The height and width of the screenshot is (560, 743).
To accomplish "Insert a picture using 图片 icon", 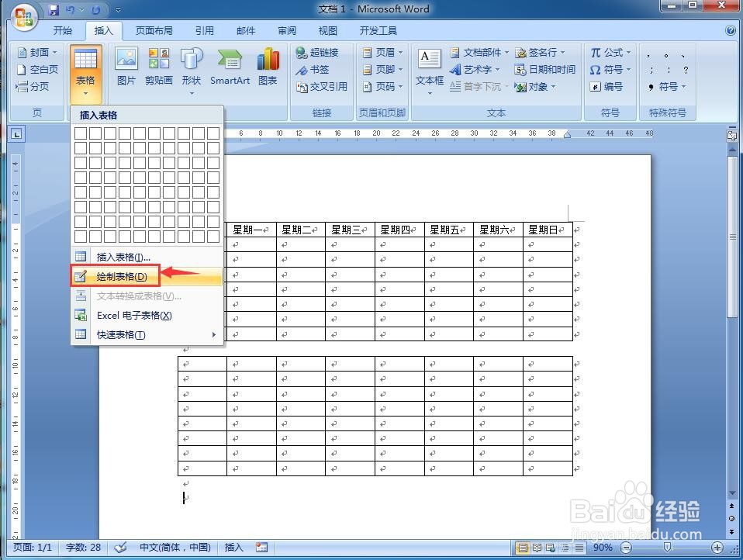I will pos(126,66).
